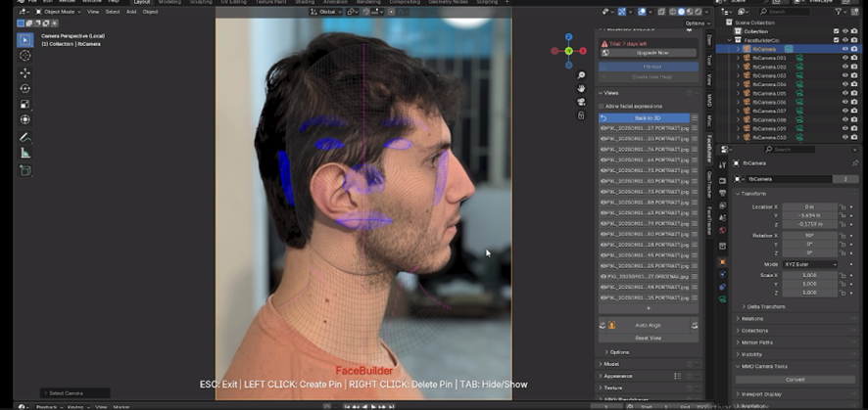Expand the Delta Transform panel
Screen dimensions: 868x410
764,306
